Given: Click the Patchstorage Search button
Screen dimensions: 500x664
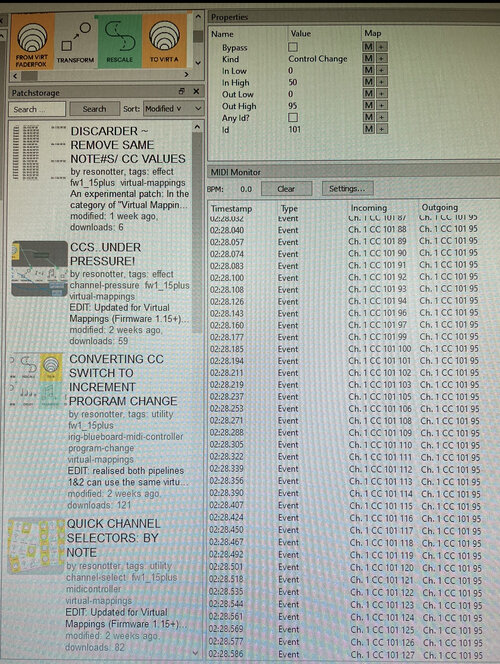Looking at the screenshot, I should click(94, 109).
